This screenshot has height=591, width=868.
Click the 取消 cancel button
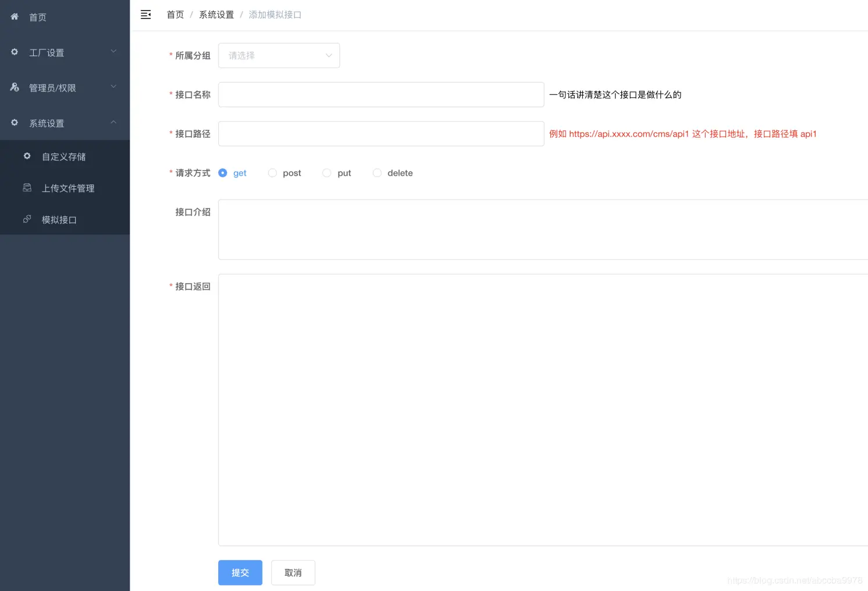pyautogui.click(x=293, y=572)
